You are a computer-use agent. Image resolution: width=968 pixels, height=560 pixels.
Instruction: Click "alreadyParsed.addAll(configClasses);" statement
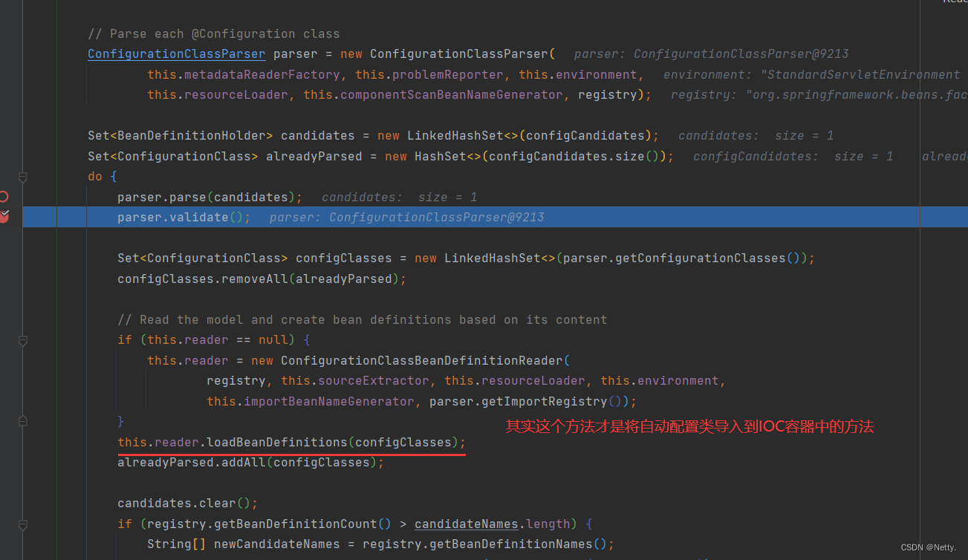click(251, 462)
